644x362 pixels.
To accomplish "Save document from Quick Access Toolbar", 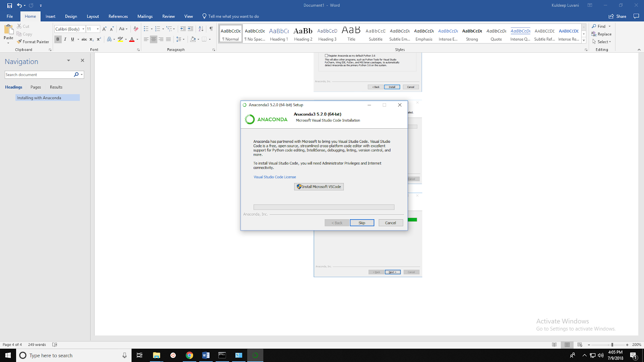I will click(10, 6).
